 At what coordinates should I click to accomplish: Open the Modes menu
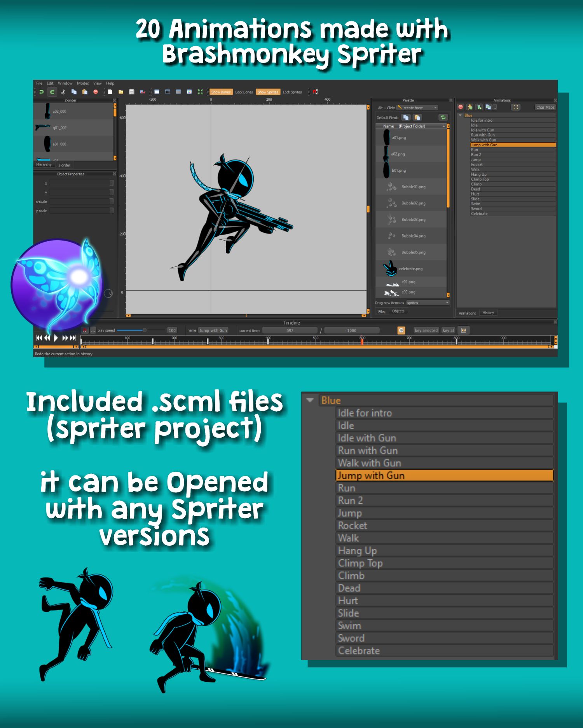pyautogui.click(x=82, y=83)
